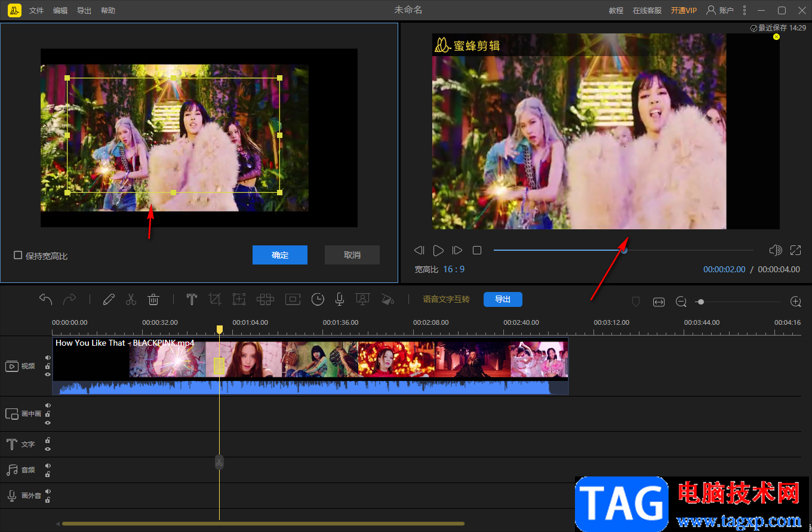Enable the 保持宽高比 checkbox
Screen dimensions: 812x532
(18, 256)
